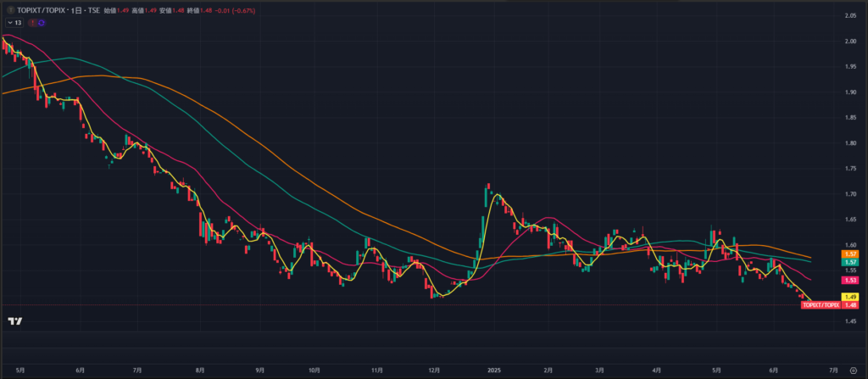Click the 終値 1.48 close value

[199, 10]
